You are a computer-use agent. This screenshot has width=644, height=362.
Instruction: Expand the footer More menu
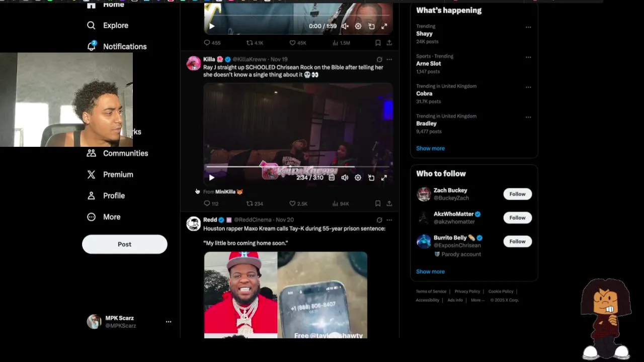click(x=477, y=300)
